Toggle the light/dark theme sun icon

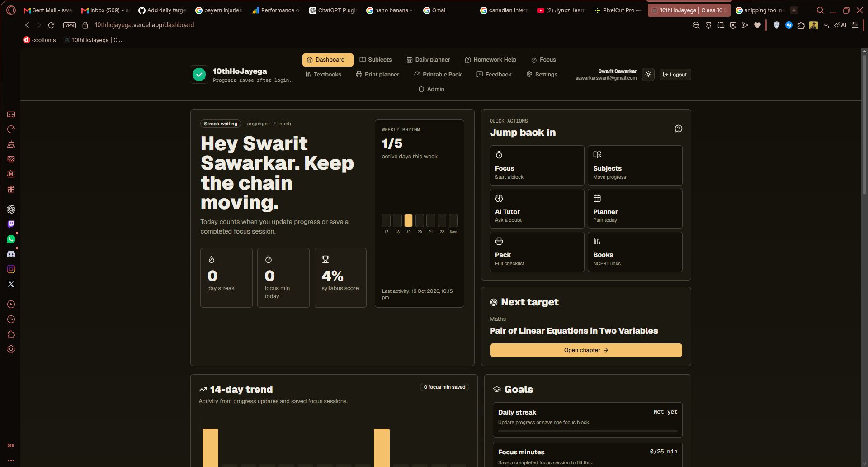coord(648,75)
